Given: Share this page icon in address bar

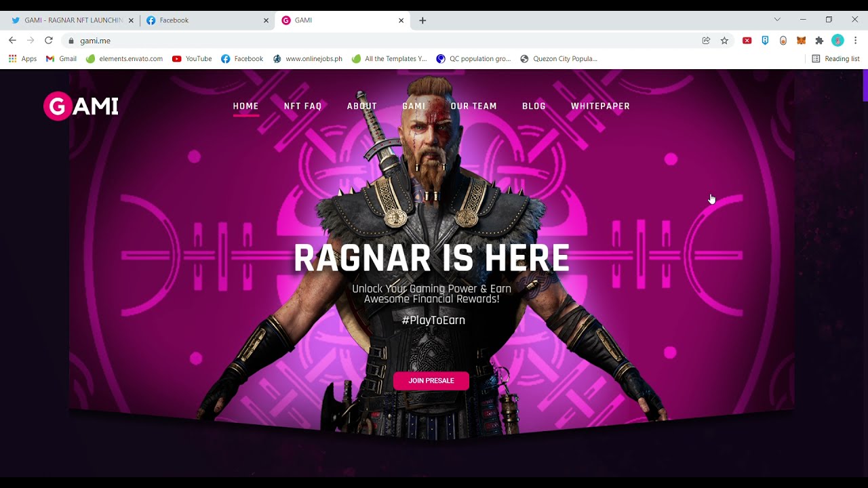Looking at the screenshot, I should (706, 41).
